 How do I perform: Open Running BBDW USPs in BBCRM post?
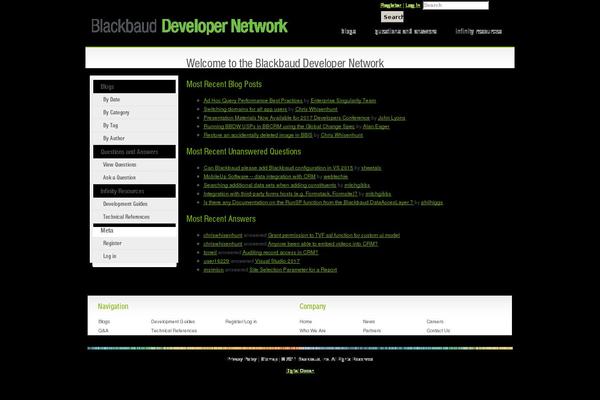coord(279,127)
